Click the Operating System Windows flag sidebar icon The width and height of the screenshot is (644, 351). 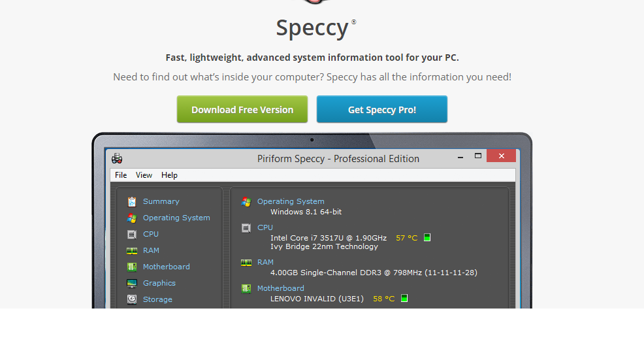click(x=132, y=218)
